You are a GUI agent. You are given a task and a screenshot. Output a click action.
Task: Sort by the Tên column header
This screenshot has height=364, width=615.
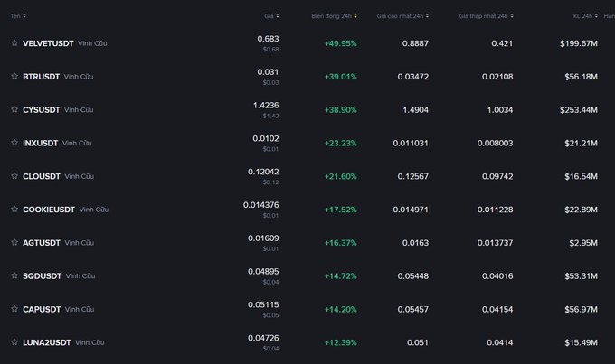pyautogui.click(x=18, y=15)
